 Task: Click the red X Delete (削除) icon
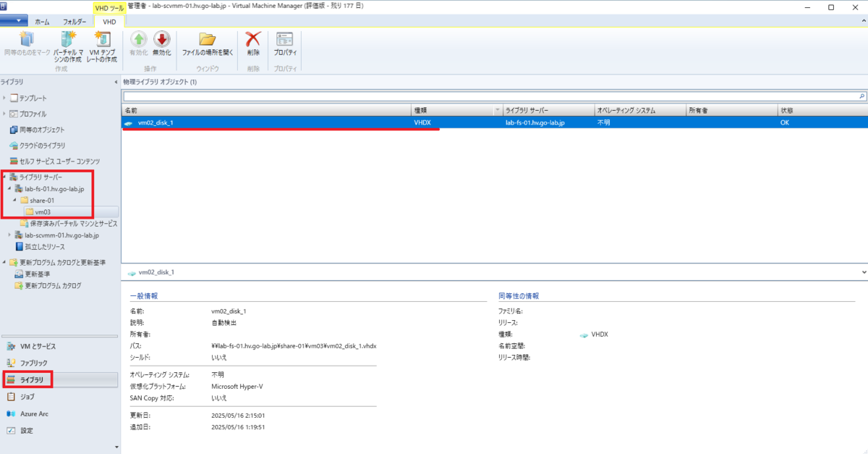pyautogui.click(x=253, y=39)
